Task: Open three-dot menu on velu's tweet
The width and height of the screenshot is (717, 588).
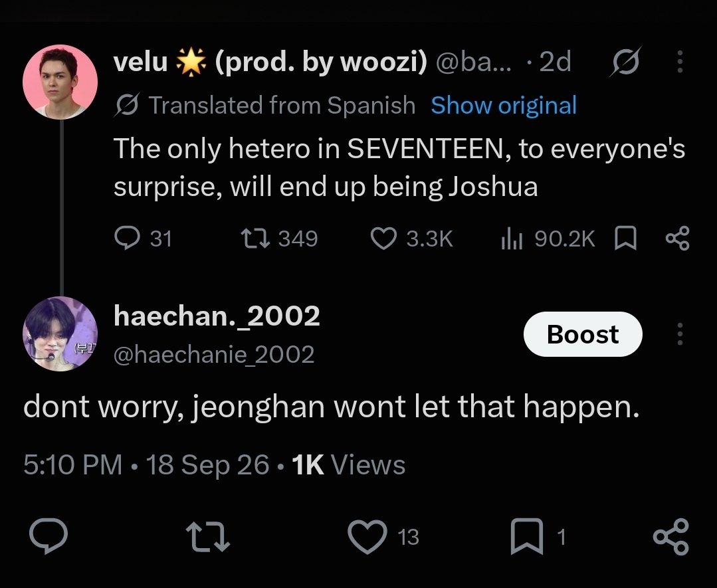Action: click(x=680, y=62)
